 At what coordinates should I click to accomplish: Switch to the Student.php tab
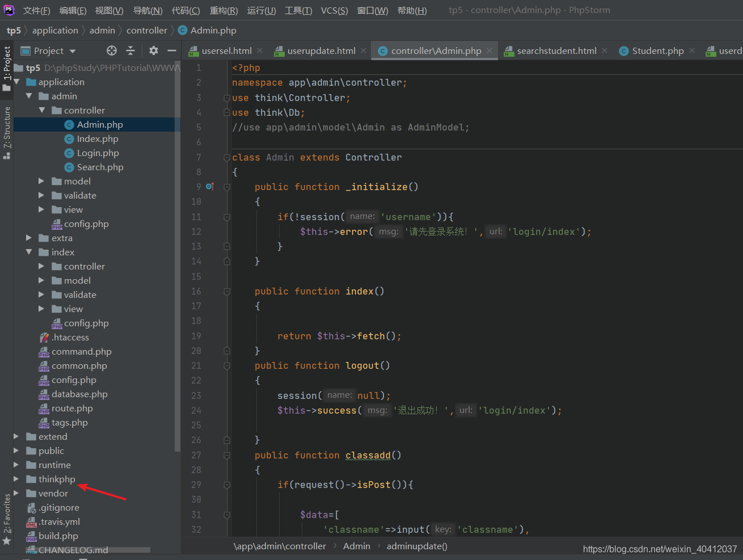(658, 50)
